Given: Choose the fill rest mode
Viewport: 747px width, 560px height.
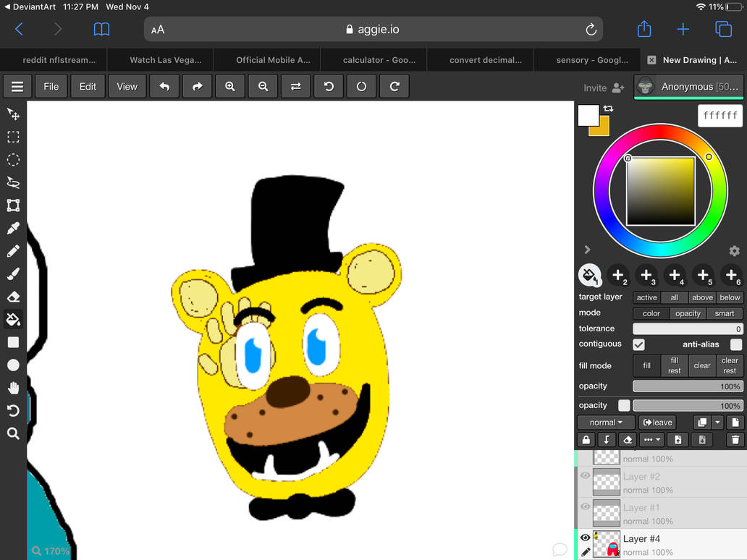Looking at the screenshot, I should tap(674, 365).
